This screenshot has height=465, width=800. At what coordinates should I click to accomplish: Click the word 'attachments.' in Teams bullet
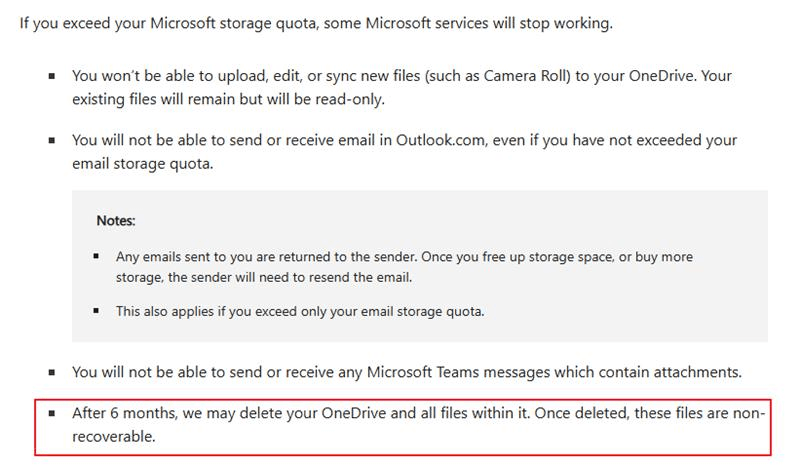(697, 372)
